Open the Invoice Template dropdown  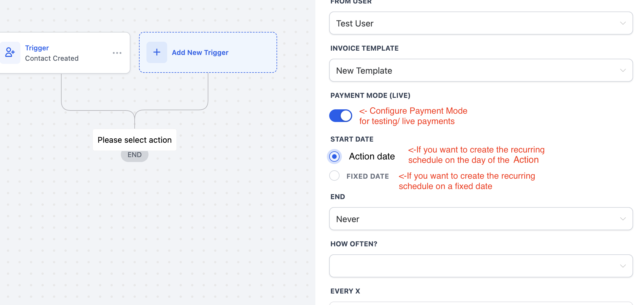click(x=481, y=70)
